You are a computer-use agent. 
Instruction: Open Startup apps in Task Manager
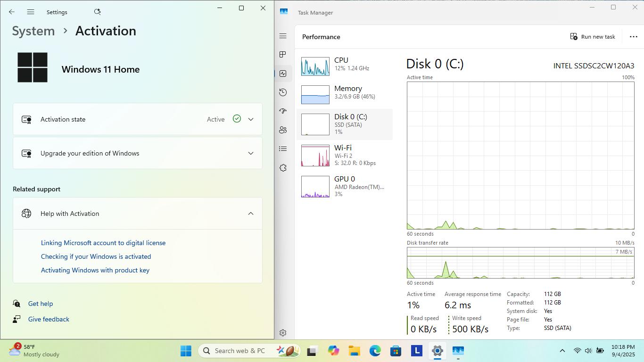point(283,111)
